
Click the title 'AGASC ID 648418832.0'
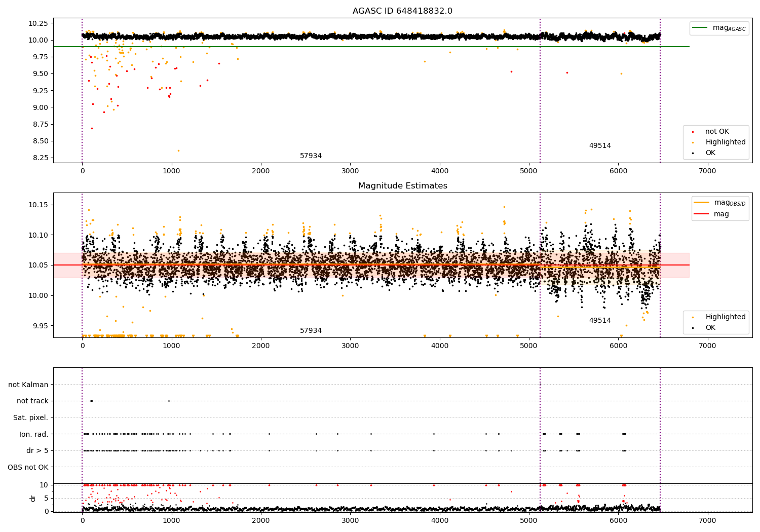click(402, 11)
